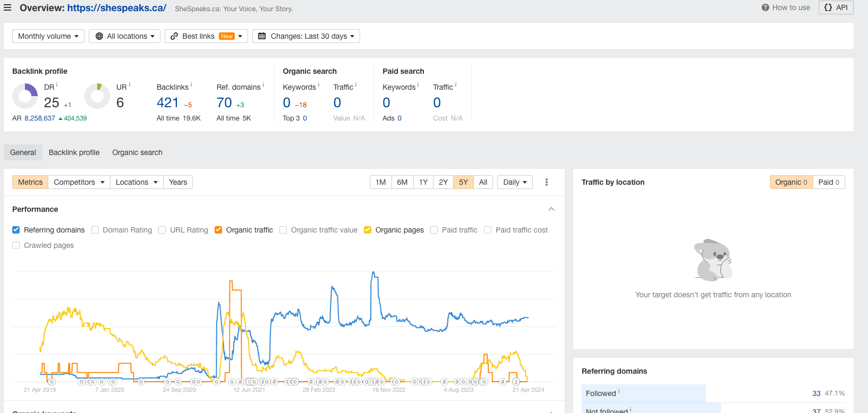Enable the Crawled pages checkbox
This screenshot has height=413, width=868.
(x=16, y=245)
